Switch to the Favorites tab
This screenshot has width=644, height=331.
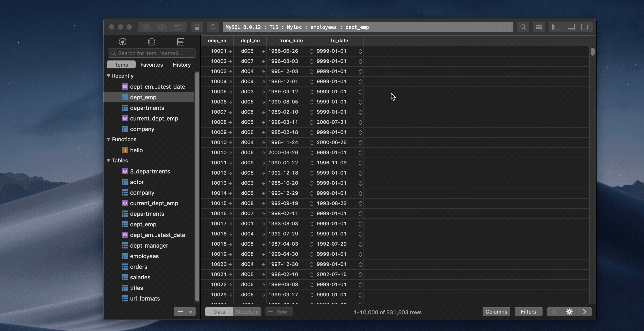(x=152, y=65)
